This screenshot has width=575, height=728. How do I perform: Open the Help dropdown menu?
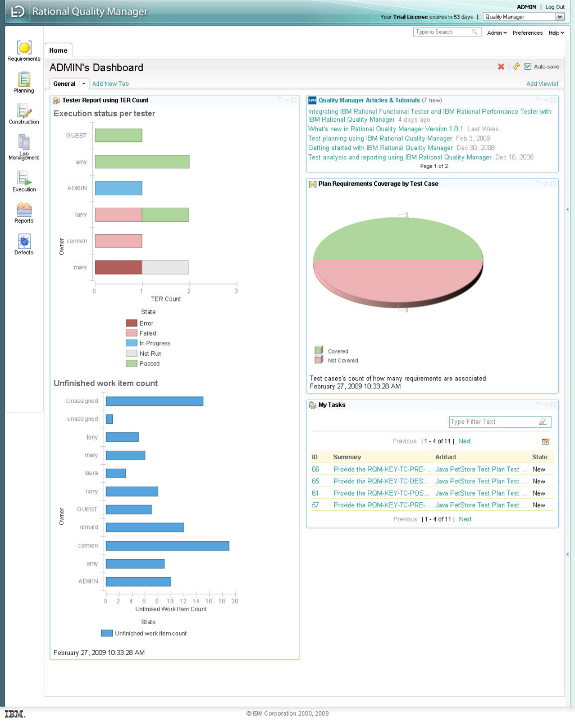point(556,33)
